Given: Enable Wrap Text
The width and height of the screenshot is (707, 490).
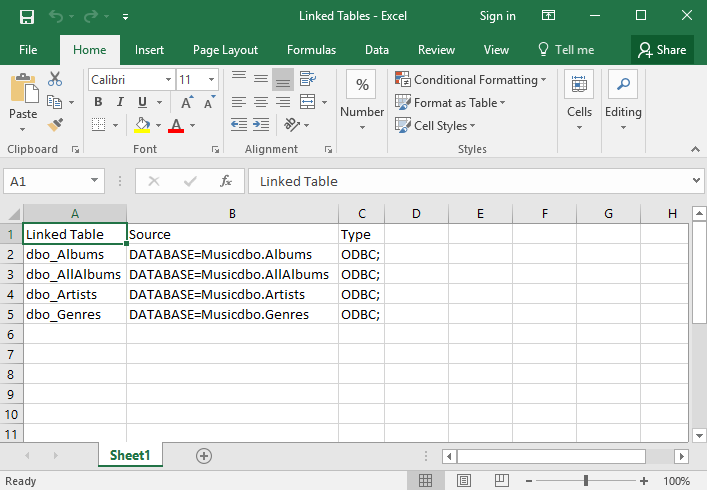Looking at the screenshot, I should pyautogui.click(x=308, y=79).
